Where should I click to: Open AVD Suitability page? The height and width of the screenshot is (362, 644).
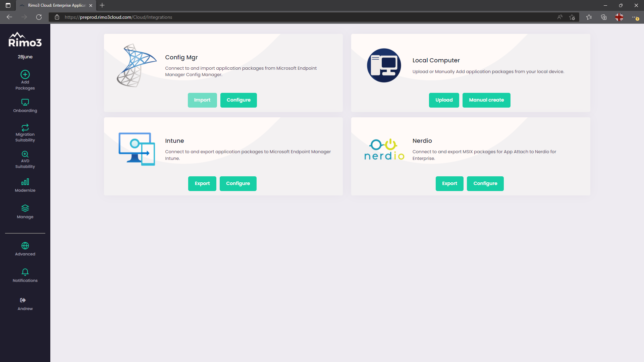click(x=25, y=159)
